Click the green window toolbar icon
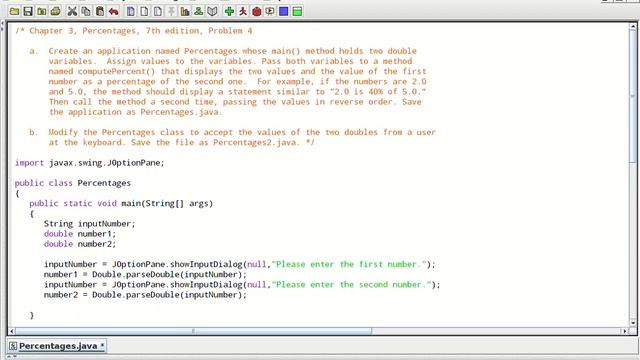Viewport: 640px width, 360px height. (x=298, y=11)
